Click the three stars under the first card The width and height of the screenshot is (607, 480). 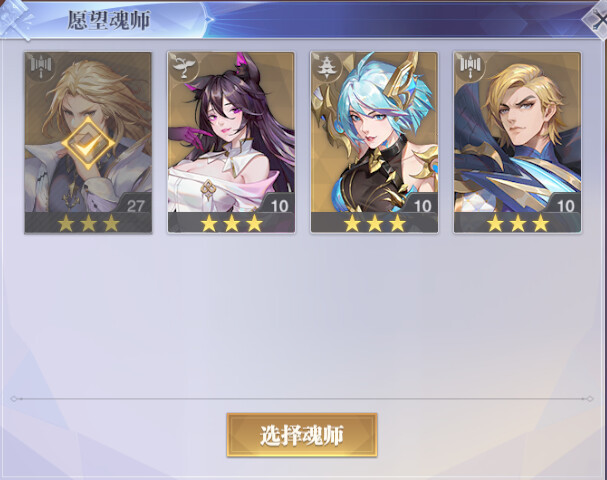(89, 223)
